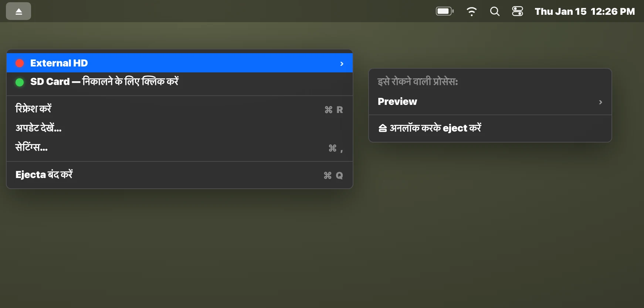Click the ⌘ Q shortcut label
This screenshot has height=308, width=644.
pyautogui.click(x=333, y=175)
